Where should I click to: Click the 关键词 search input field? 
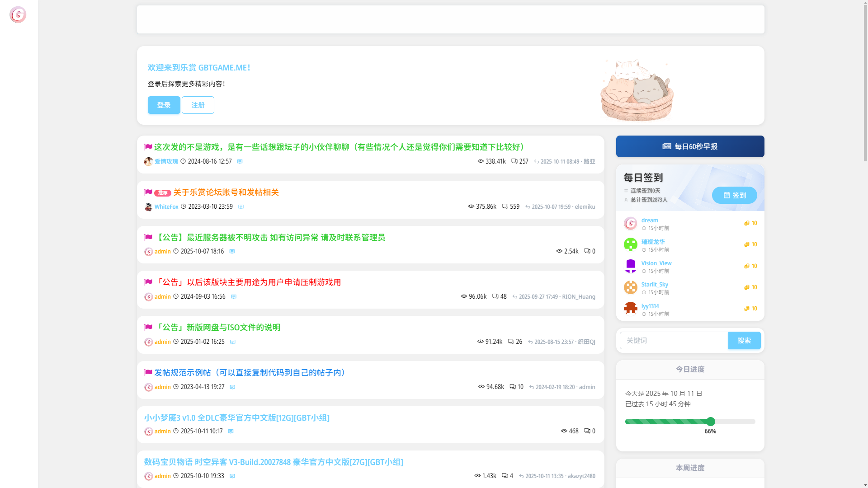674,341
